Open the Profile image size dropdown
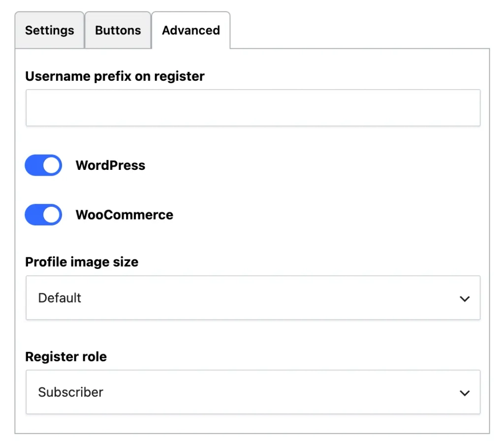The image size is (504, 448). coord(253,297)
